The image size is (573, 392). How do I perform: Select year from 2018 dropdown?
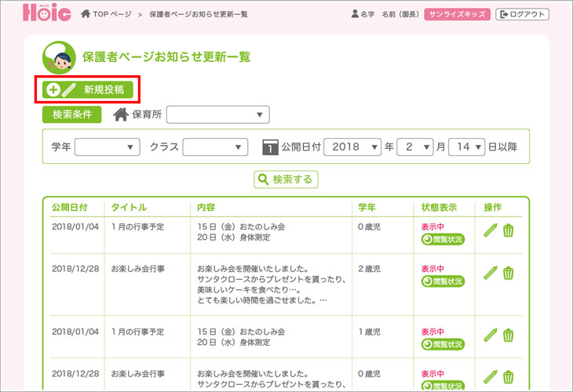352,147
